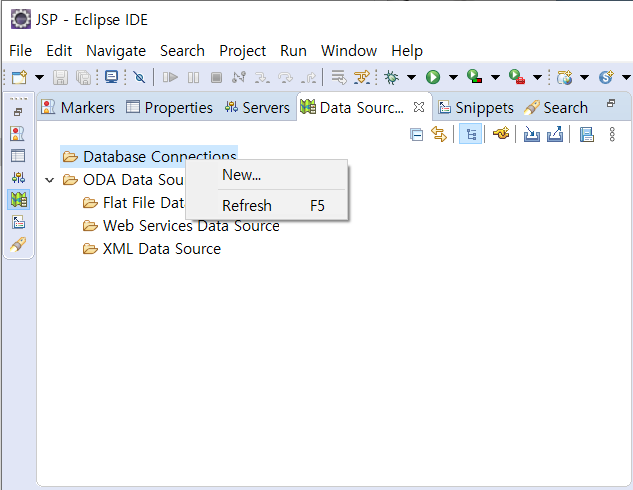
Task: Toggle Skip All Breakpoints icon
Action: coord(139,77)
